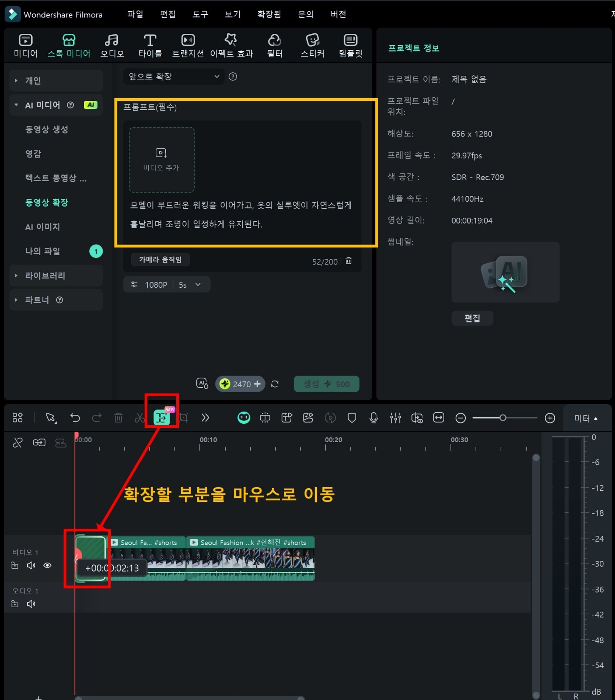Click the AI extend tool marked NEW
The height and width of the screenshot is (700, 615).
pyautogui.click(x=162, y=417)
